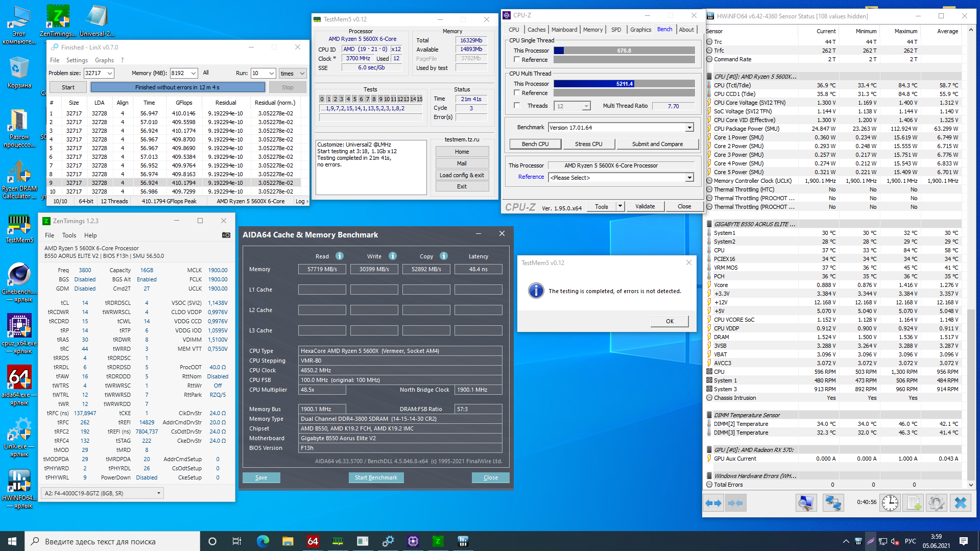The height and width of the screenshot is (551, 980).
Task: Click the info icon next to Copy
Action: pyautogui.click(x=444, y=256)
